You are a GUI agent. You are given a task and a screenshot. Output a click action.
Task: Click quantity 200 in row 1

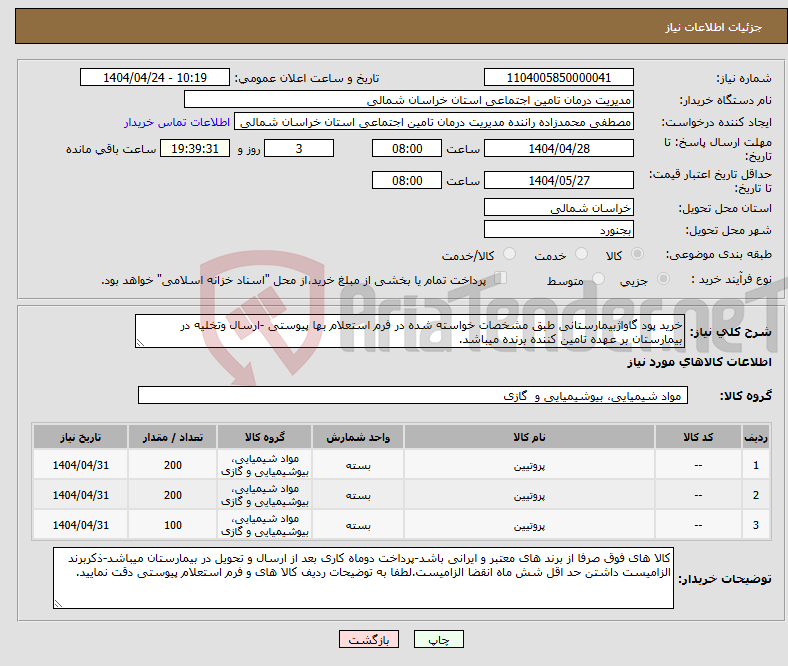(x=172, y=465)
